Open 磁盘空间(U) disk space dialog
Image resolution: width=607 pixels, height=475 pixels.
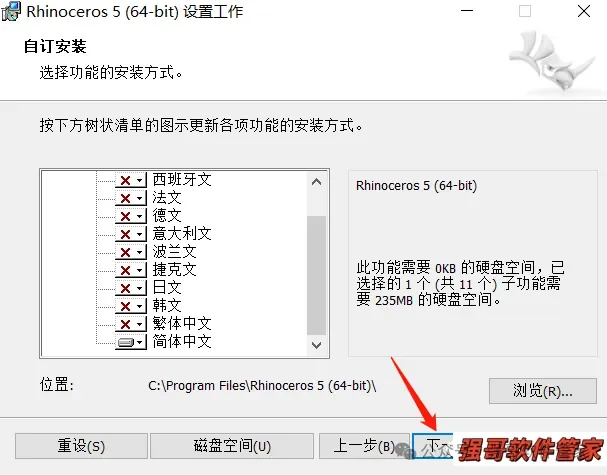click(x=232, y=446)
